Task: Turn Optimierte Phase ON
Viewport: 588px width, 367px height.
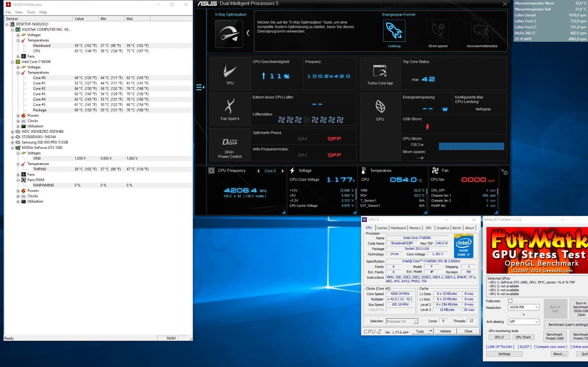Action: tap(302, 139)
